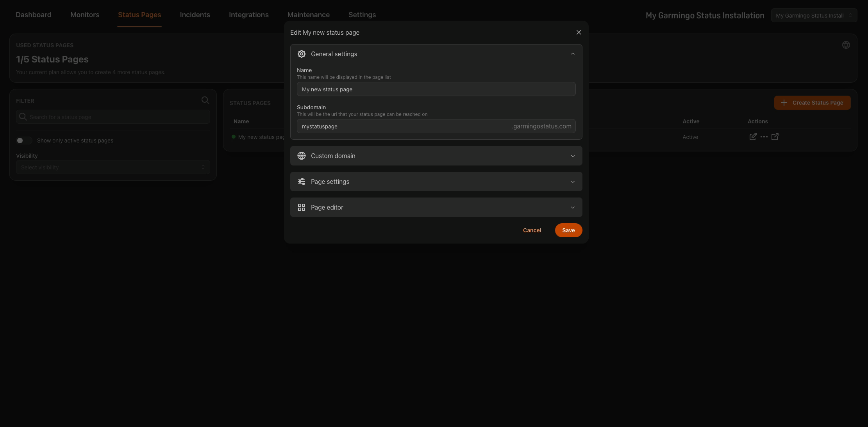Image resolution: width=868 pixels, height=427 pixels.
Task: Open the status page external link icon
Action: click(775, 137)
